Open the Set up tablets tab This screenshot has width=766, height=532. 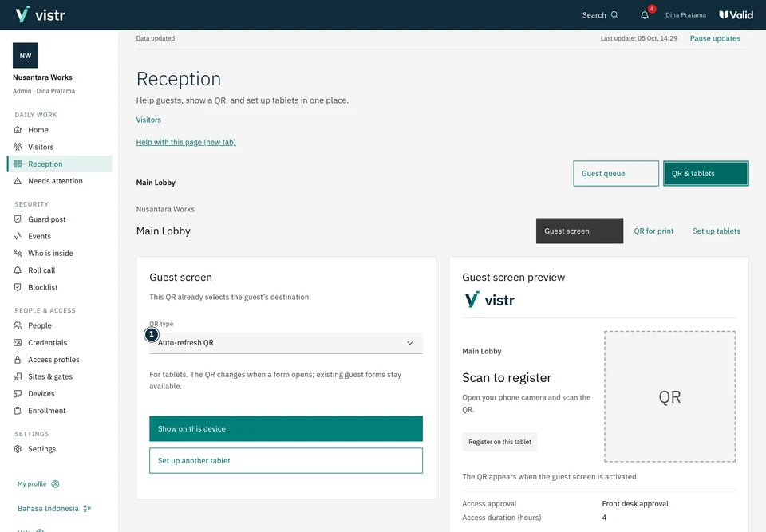pyautogui.click(x=717, y=231)
